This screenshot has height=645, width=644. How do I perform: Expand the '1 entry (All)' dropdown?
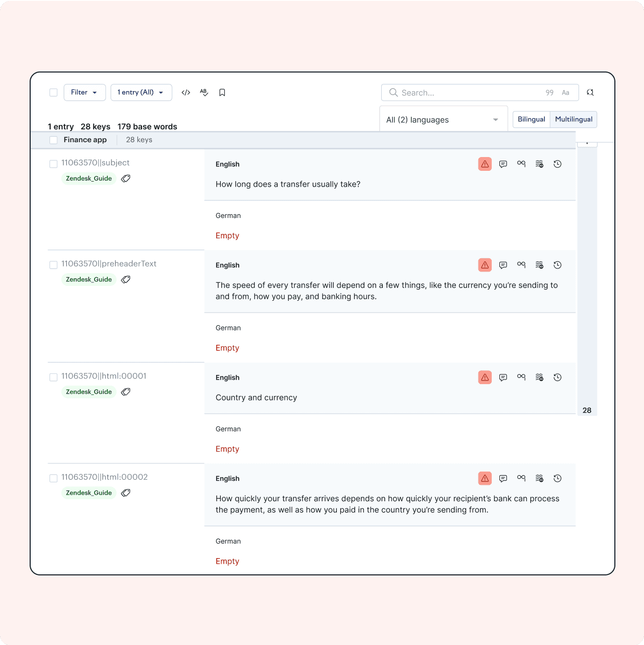141,93
